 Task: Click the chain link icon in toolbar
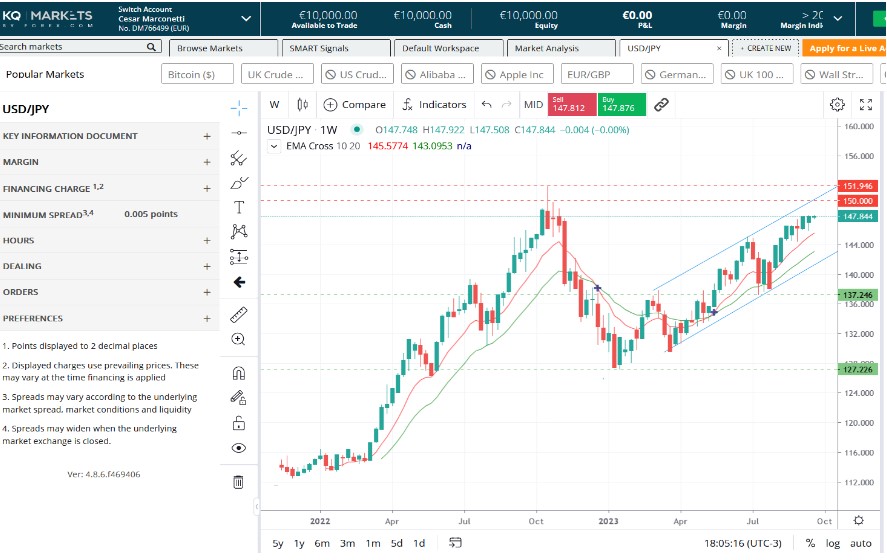point(661,105)
